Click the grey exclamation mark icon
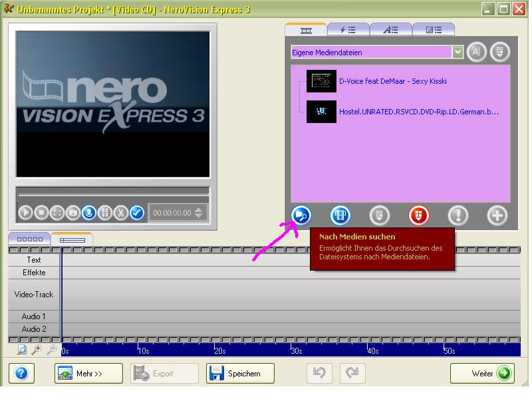The width and height of the screenshot is (532, 399). click(458, 215)
